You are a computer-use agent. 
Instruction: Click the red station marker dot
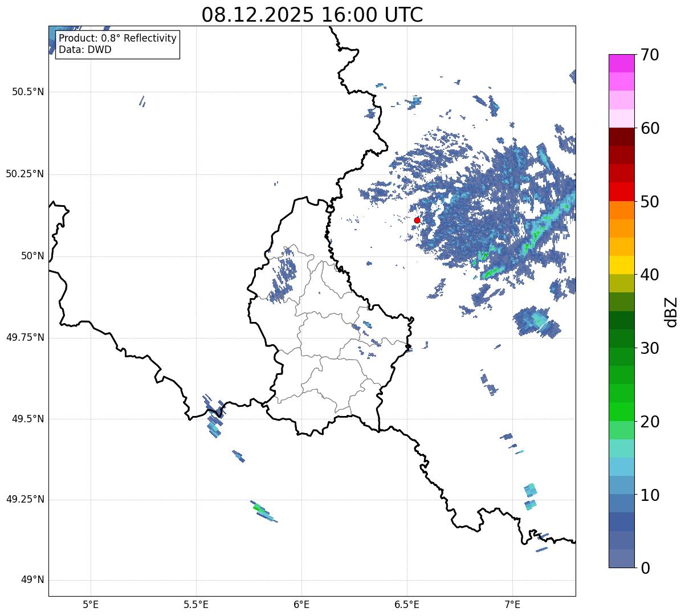(417, 220)
